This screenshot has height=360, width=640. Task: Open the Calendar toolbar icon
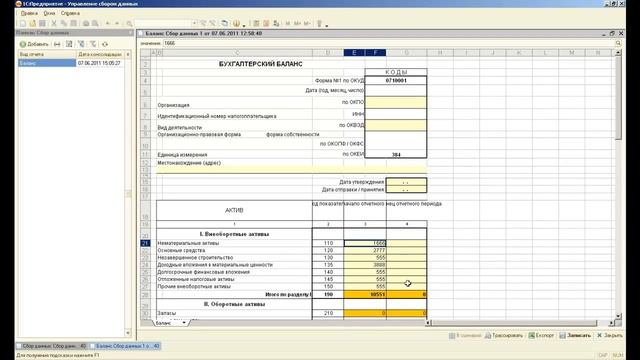coord(266,24)
